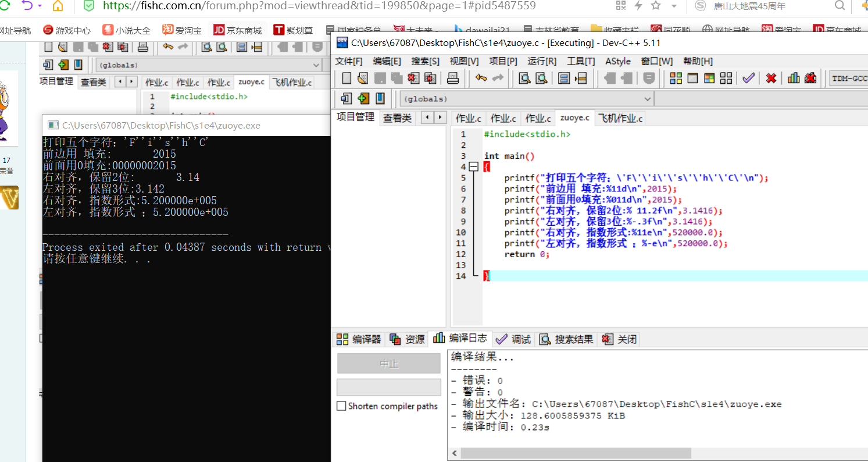
Task: Click the browser home icon
Action: point(58,6)
